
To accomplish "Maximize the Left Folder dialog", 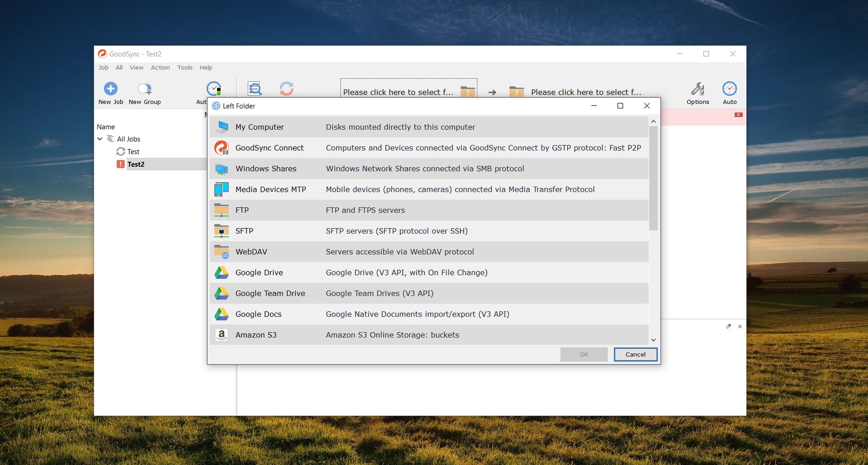I will 620,106.
